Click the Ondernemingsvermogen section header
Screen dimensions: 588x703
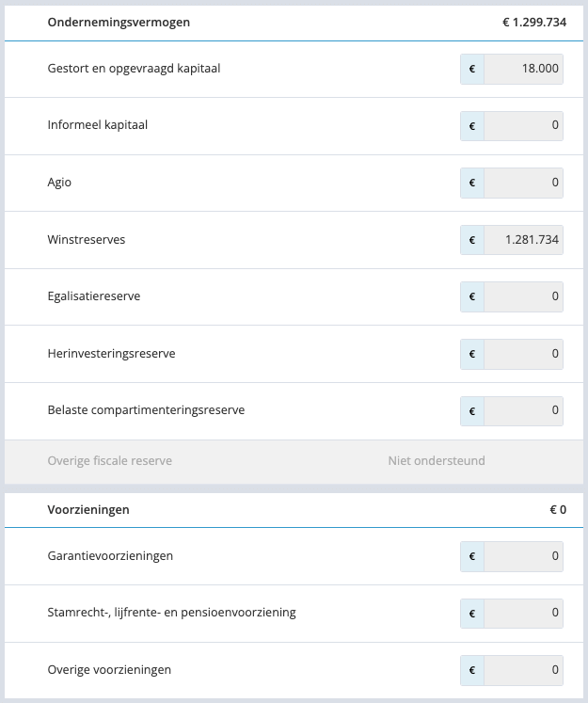[294, 23]
